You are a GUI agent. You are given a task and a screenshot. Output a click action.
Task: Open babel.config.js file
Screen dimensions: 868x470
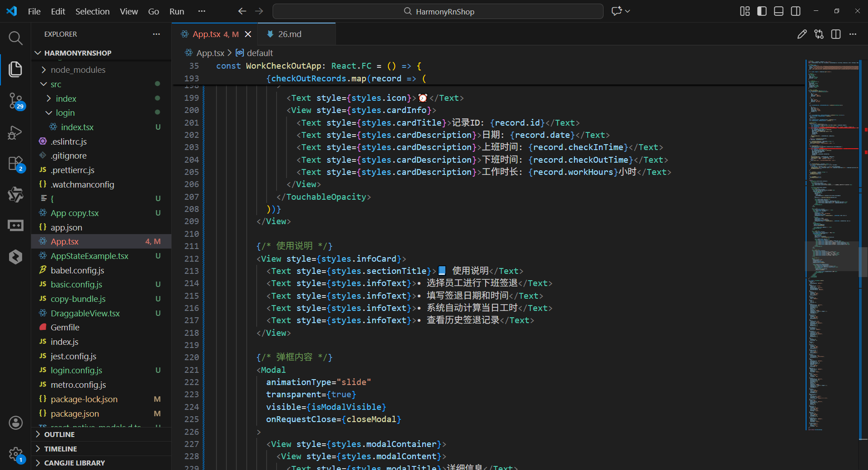[101, 270]
